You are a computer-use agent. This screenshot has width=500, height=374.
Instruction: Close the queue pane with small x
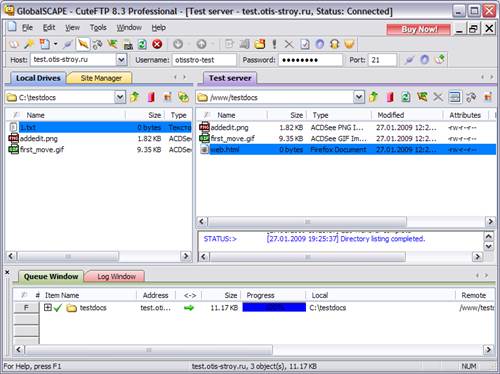[7, 272]
